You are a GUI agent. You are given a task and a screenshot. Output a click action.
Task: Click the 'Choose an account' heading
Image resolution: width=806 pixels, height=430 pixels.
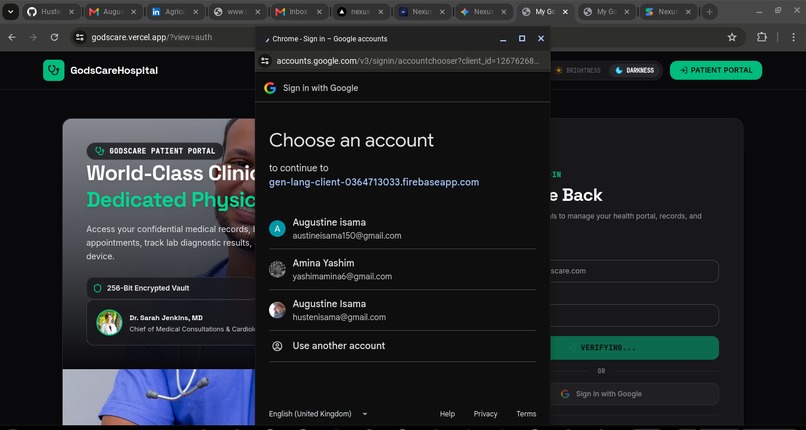351,140
